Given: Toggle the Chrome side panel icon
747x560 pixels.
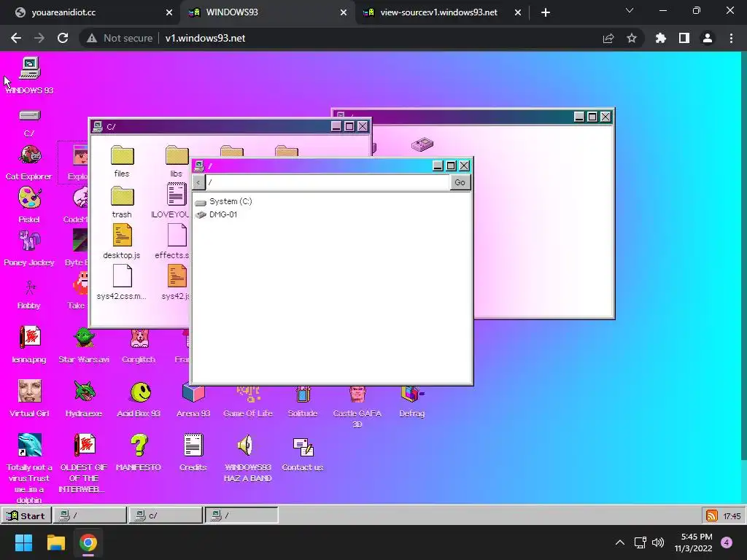Looking at the screenshot, I should [684, 38].
